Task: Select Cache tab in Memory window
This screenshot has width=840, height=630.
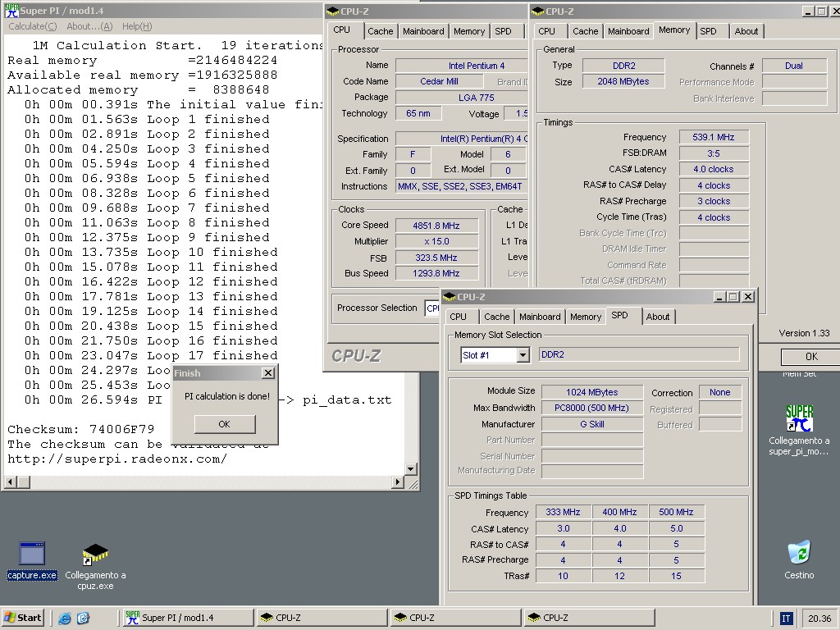Action: click(585, 31)
